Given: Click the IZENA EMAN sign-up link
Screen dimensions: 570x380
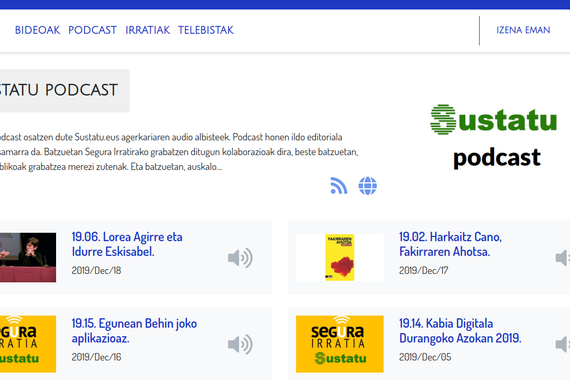Looking at the screenshot, I should pyautogui.click(x=523, y=30).
